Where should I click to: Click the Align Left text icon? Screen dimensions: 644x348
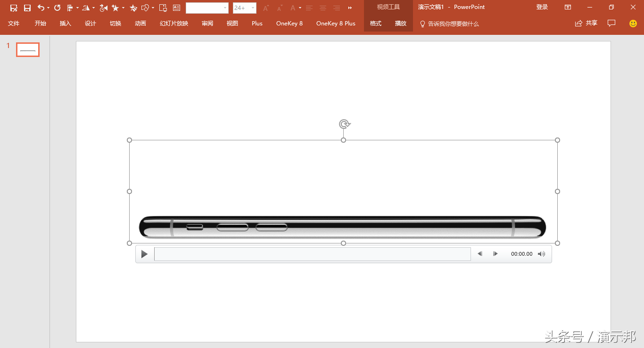309,8
